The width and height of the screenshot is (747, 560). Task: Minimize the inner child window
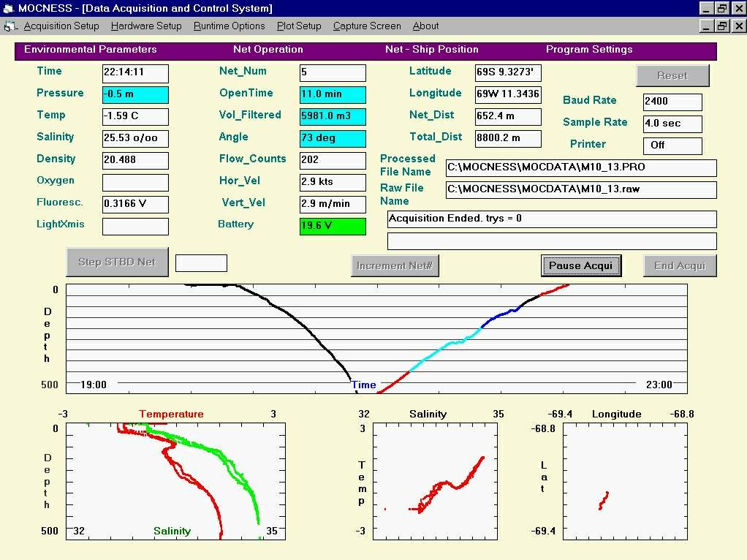tap(706, 26)
